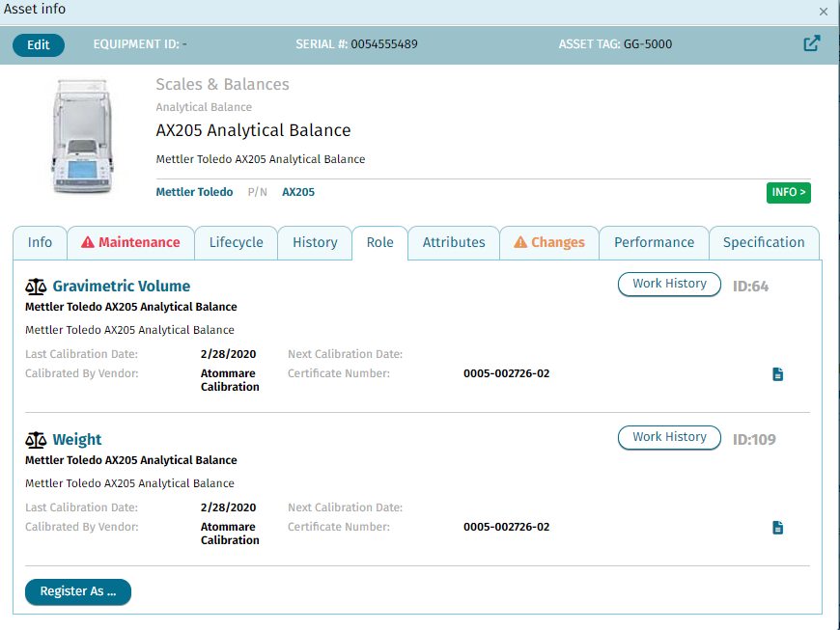Open Gravimetric Volume certificate document icon
840x630 pixels.
tap(778, 374)
